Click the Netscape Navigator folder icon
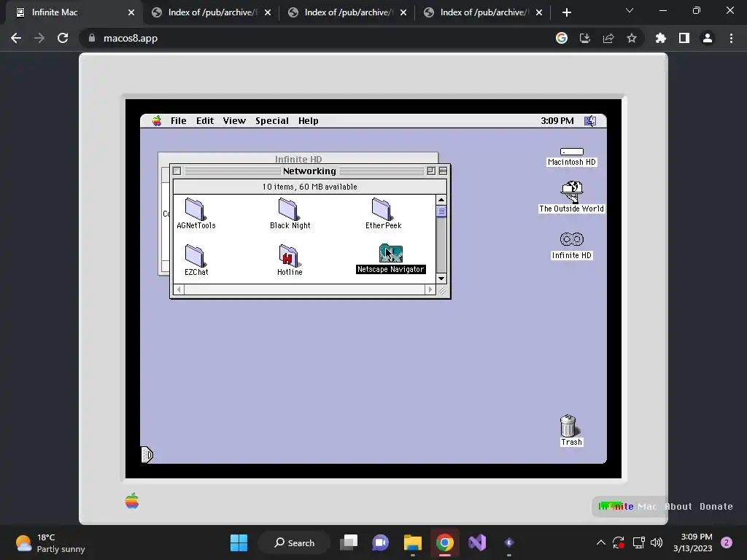 point(391,253)
